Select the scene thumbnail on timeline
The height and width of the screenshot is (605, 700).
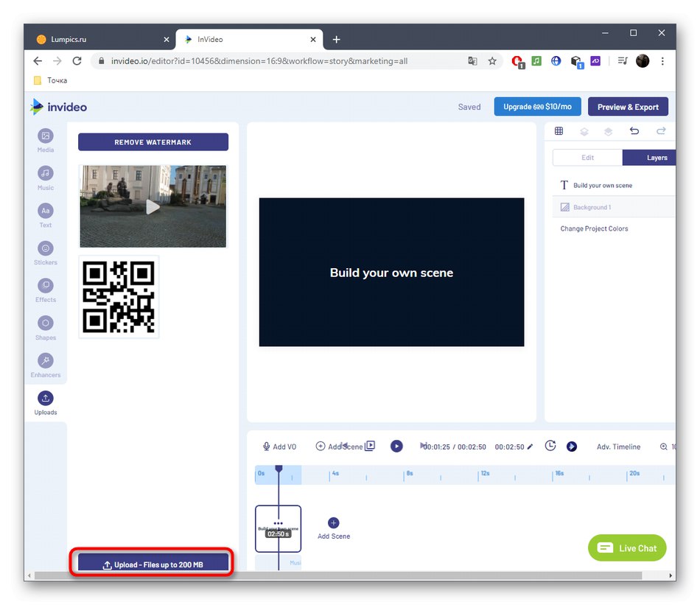pyautogui.click(x=278, y=528)
